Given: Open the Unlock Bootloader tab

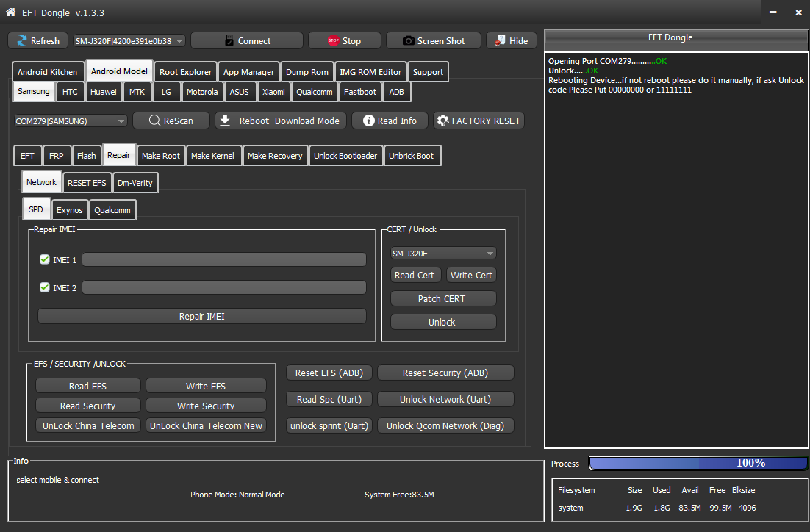Looking at the screenshot, I should (x=345, y=156).
